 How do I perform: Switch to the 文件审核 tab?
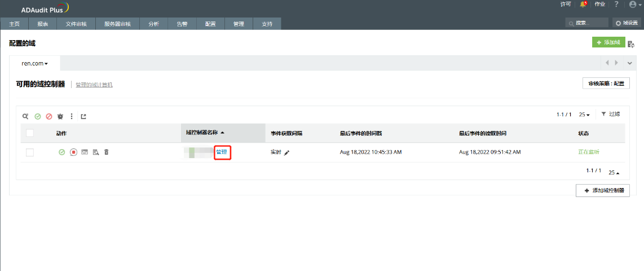coord(76,24)
